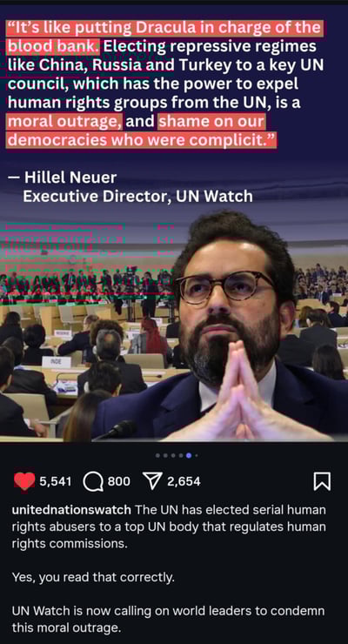This screenshot has height=644, width=348.
Task: Tap the 'Executive Director, UN Watch' text
Action: point(137,197)
